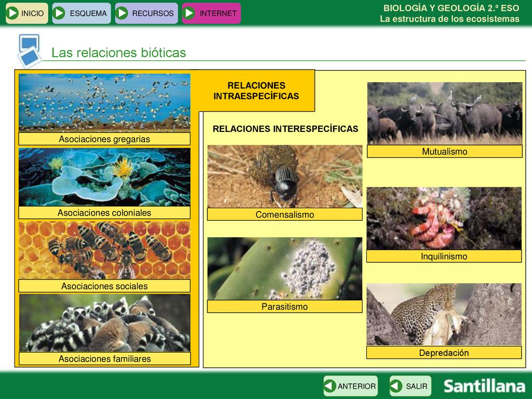Click the Santillana logo
The image size is (532, 399).
click(x=485, y=386)
